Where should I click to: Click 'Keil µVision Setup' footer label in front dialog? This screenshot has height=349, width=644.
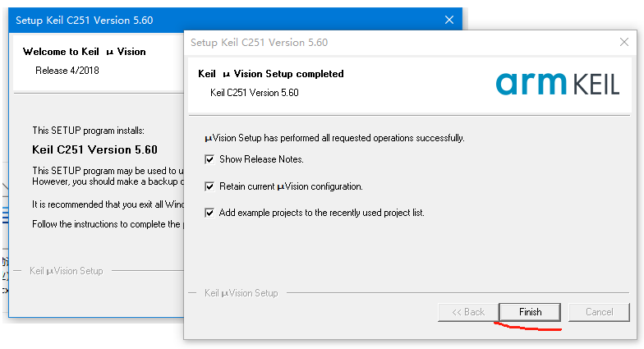[x=241, y=293]
